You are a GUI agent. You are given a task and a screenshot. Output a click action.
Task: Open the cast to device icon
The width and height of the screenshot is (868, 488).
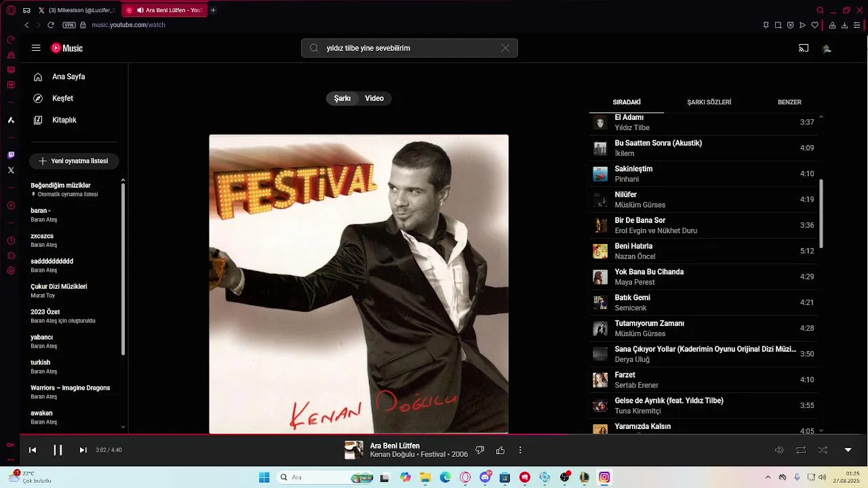point(804,48)
